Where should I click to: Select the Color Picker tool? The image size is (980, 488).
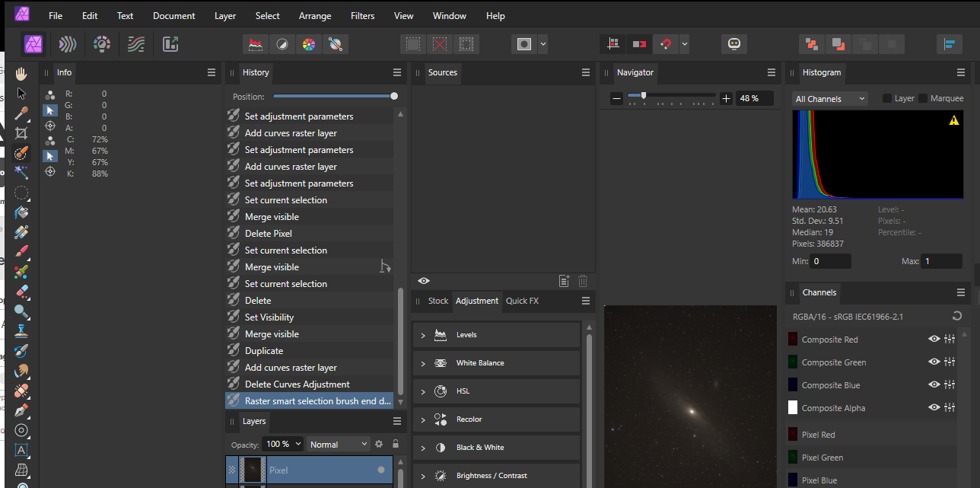[x=21, y=113]
